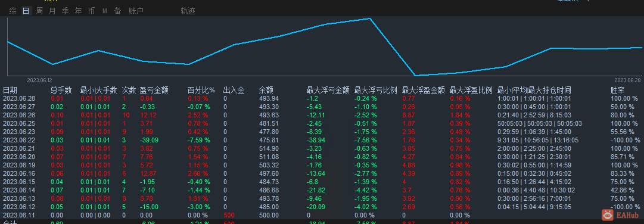Image resolution: width=644 pixels, height=224 pixels.
Task: Click the 百分比% column header
Action: (202, 90)
